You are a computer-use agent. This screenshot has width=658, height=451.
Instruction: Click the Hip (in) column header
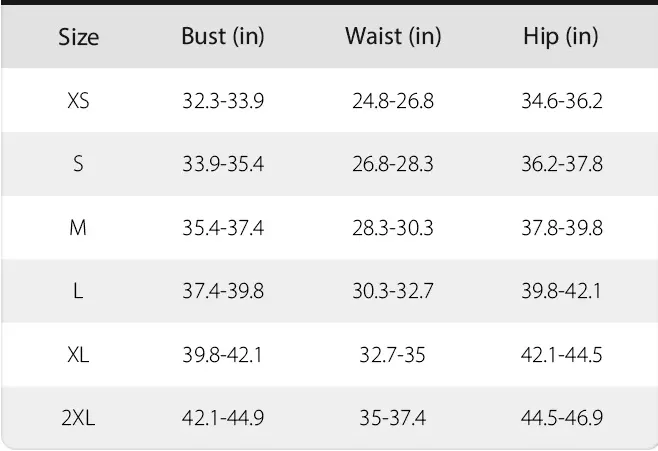tap(560, 37)
